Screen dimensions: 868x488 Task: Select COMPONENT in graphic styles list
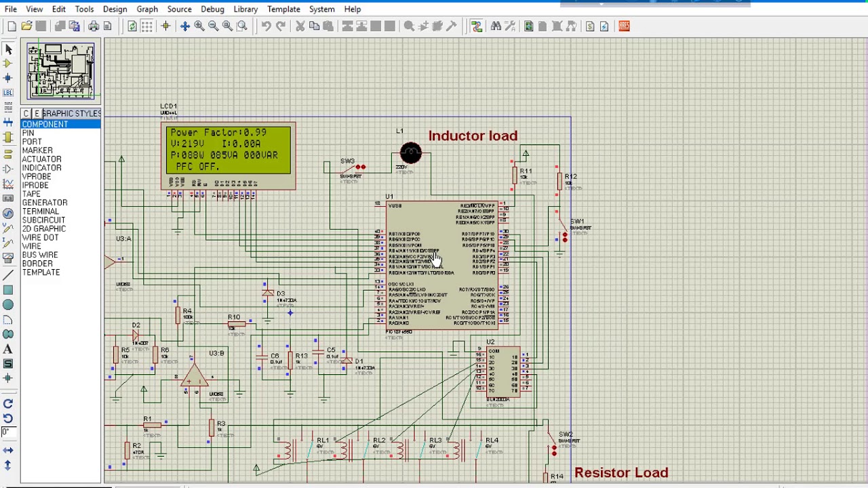pos(61,124)
